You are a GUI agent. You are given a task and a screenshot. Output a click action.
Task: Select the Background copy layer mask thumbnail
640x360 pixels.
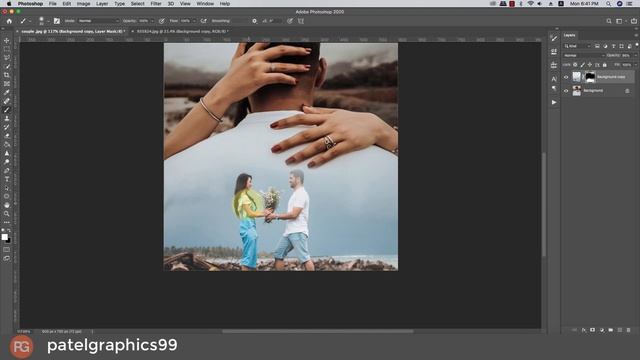pos(590,77)
